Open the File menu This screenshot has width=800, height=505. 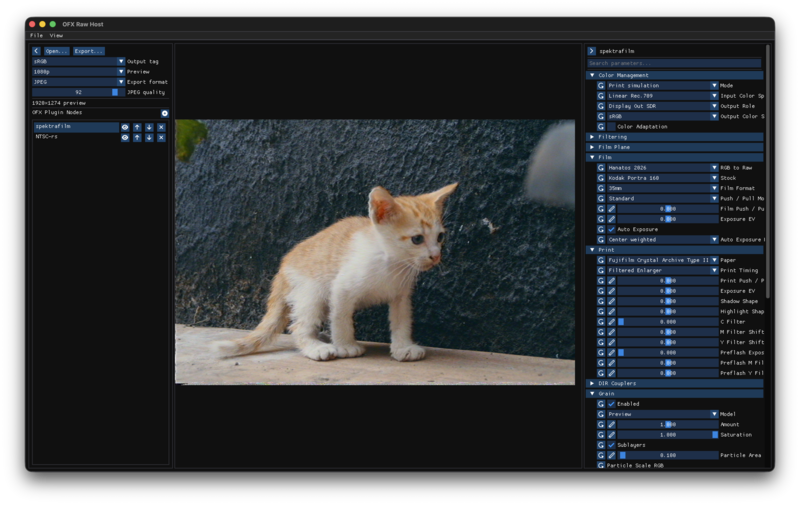click(x=36, y=36)
